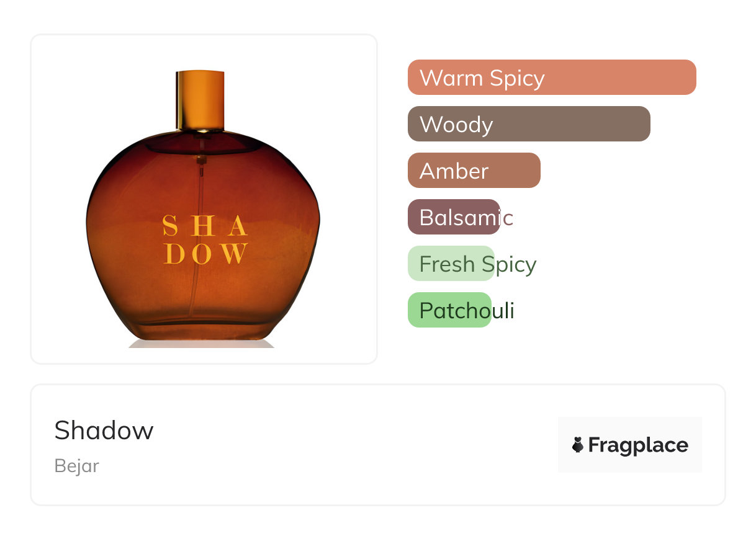The width and height of the screenshot is (756, 536).
Task: Pick the Balsamic accord bar
Action: (x=454, y=217)
